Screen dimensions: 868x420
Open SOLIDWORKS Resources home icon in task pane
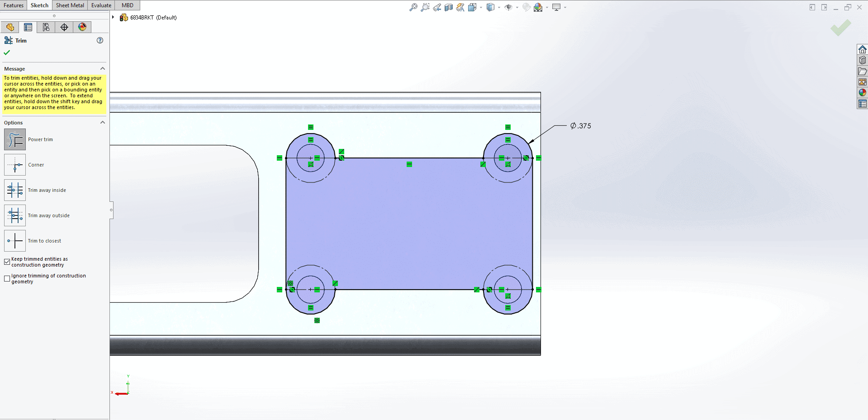tap(863, 49)
